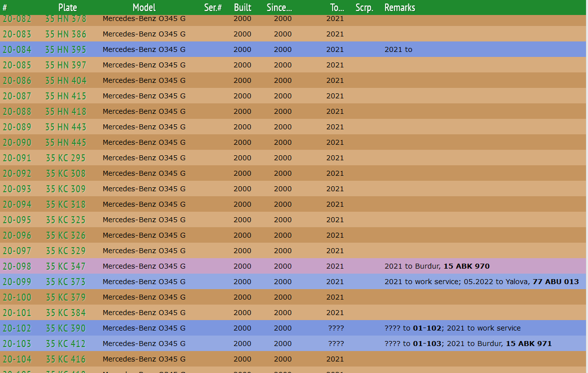Open fleet number 20-097 link

click(17, 251)
